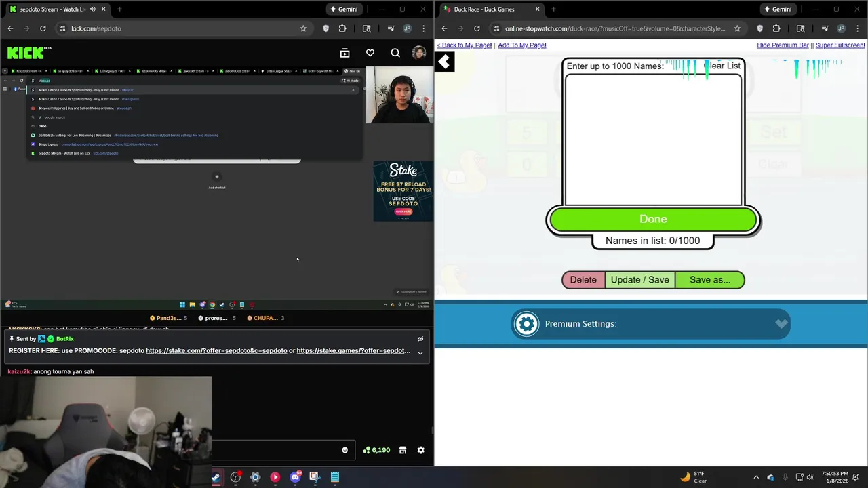868x488 pixels.
Task: Open stake.com promo link in pinned message
Action: pos(216,351)
